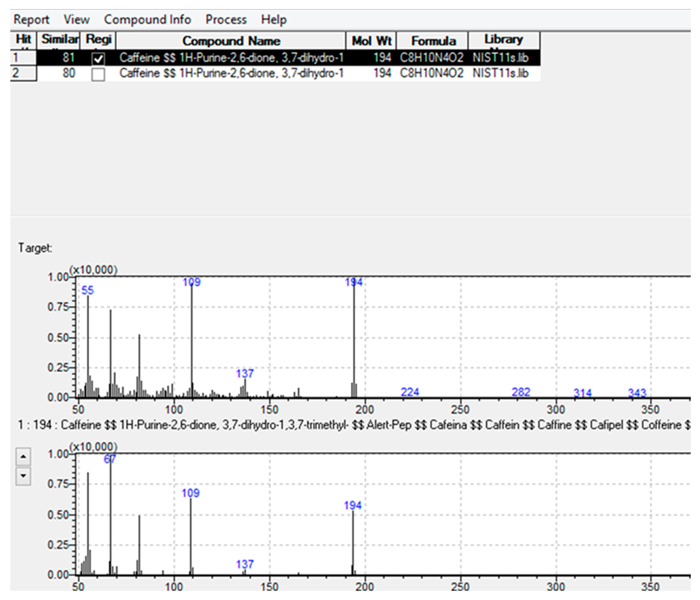The height and width of the screenshot is (600, 700).
Task: Click the 67 peak label in library spectrum
Action: tap(109, 459)
